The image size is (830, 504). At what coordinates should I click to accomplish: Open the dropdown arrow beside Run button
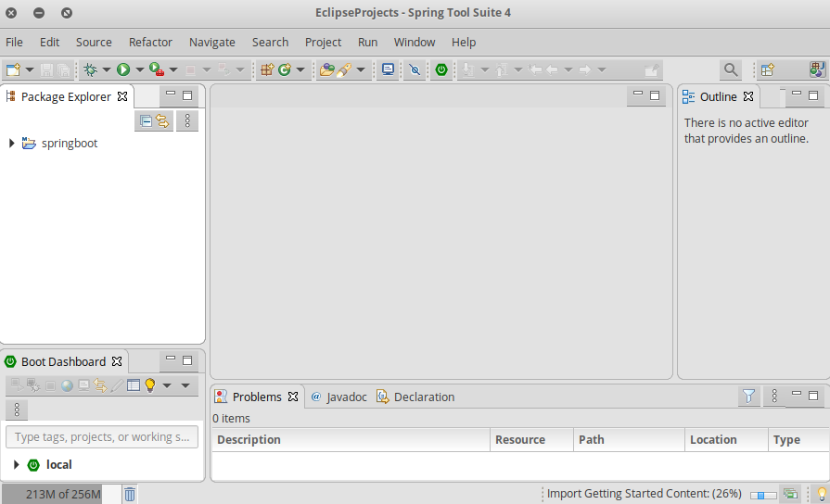(x=139, y=69)
